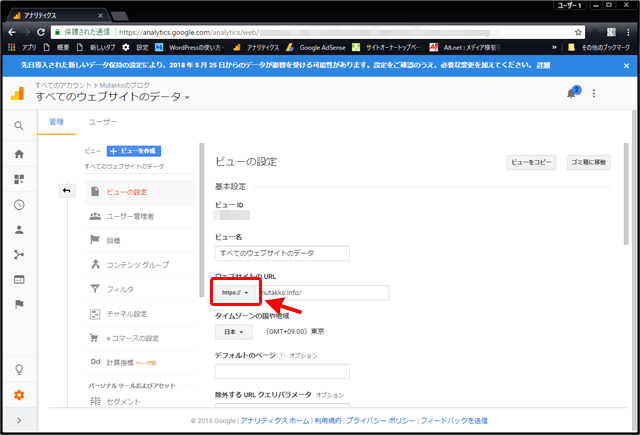640x435 pixels.
Task: Click the browser address bar
Action: pyautogui.click(x=318, y=32)
